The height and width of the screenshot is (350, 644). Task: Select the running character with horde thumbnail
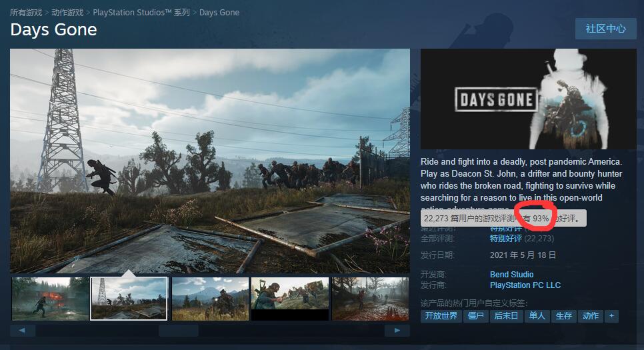point(290,299)
